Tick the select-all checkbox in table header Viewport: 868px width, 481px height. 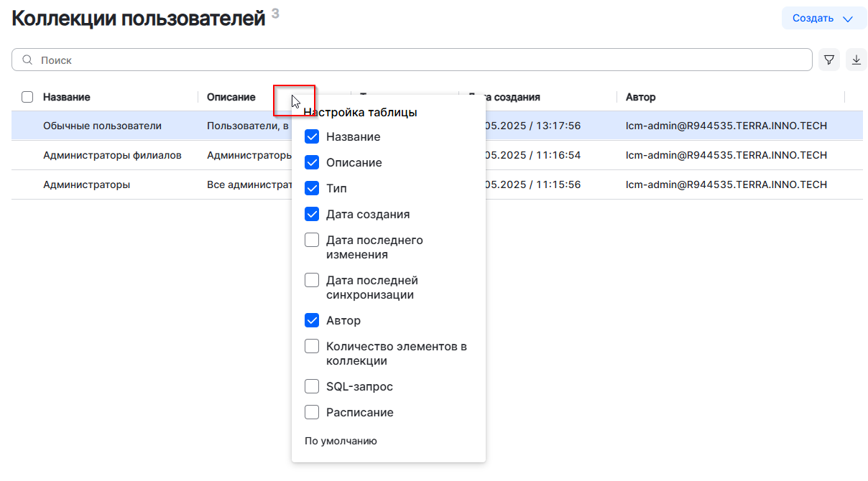click(x=27, y=97)
